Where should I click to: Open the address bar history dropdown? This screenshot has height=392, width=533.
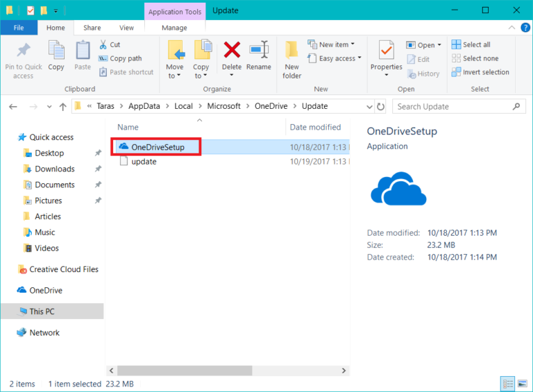point(370,107)
